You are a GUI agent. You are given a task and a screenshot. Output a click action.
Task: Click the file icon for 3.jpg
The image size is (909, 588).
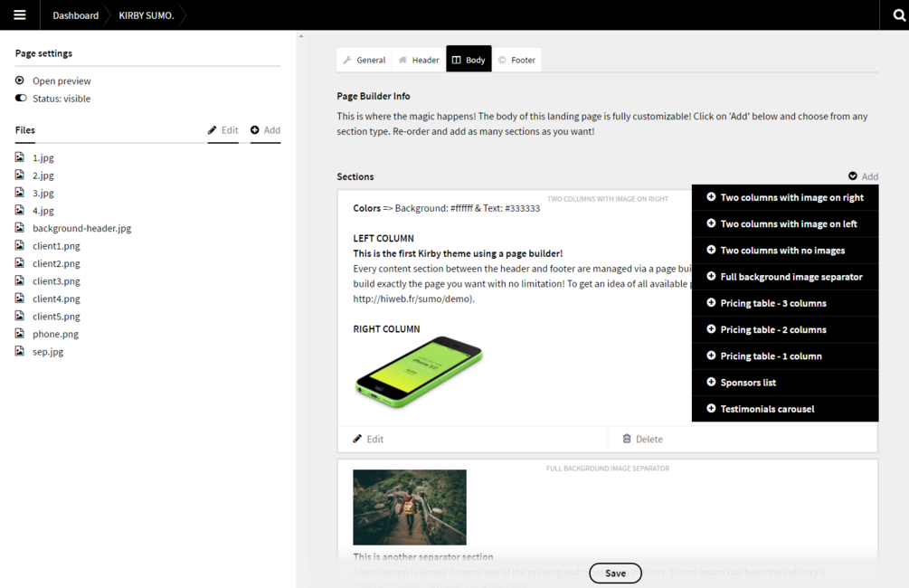click(x=20, y=192)
